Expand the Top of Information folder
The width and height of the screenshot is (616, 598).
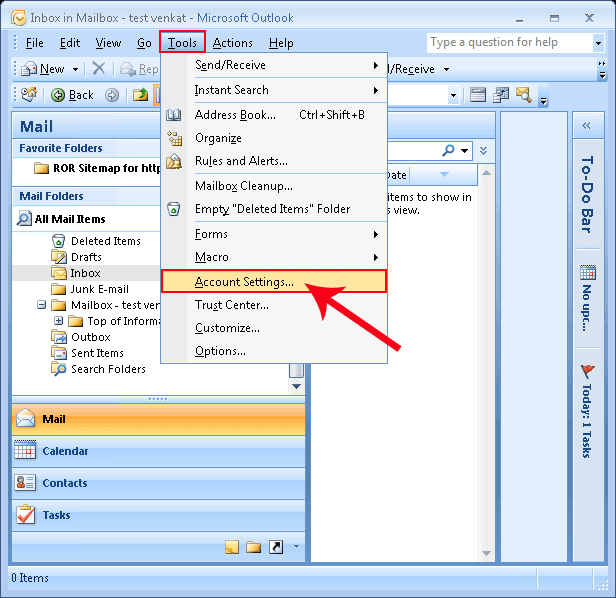pos(58,321)
